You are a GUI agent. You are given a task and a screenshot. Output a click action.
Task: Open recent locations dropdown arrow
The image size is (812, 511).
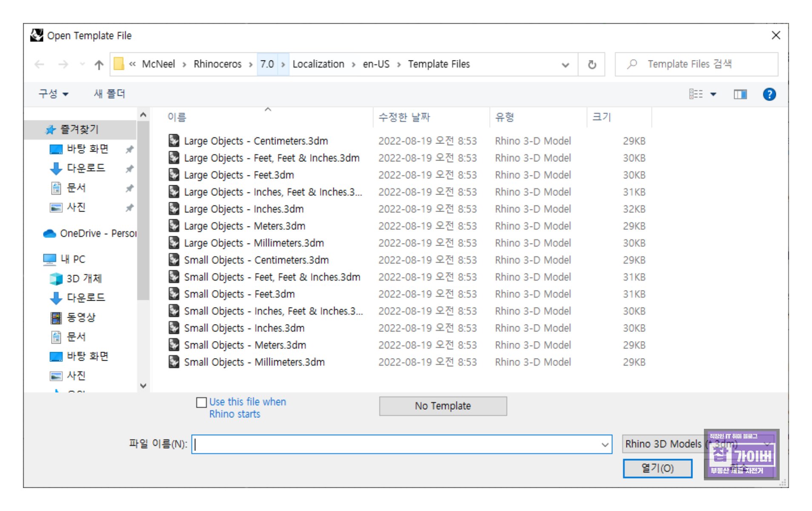[x=82, y=64]
